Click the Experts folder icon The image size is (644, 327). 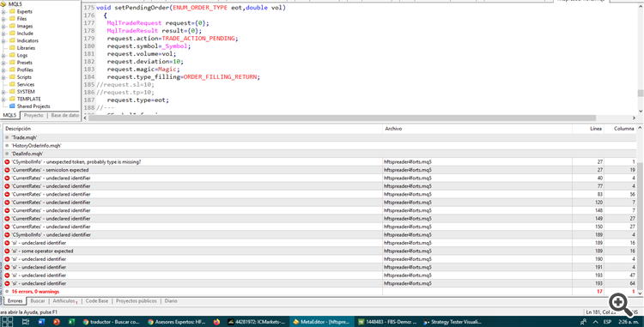point(12,11)
